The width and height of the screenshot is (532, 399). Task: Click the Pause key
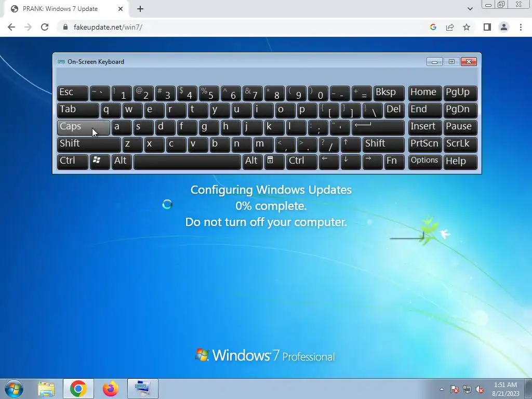460,127
